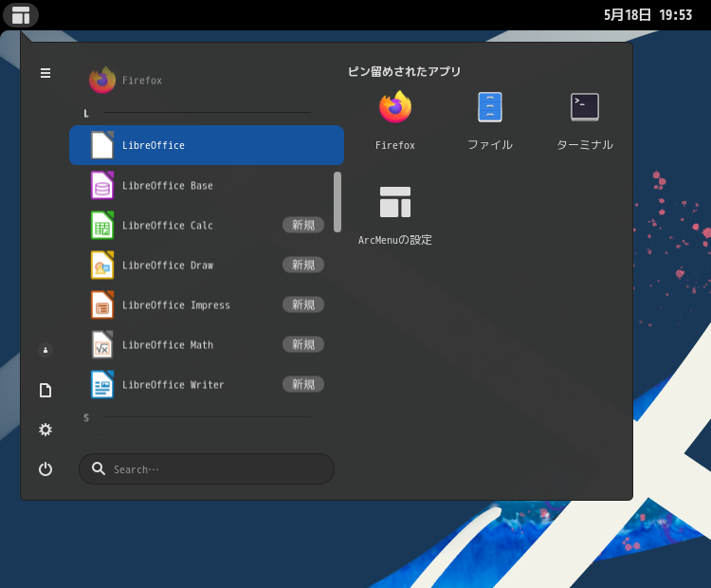Viewport: 711px width, 588px height.
Task: Select the LibreOffice entry in app list
Action: click(207, 145)
